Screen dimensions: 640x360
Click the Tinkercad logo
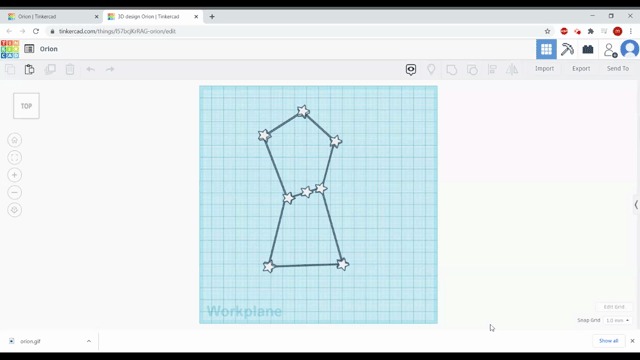10,49
